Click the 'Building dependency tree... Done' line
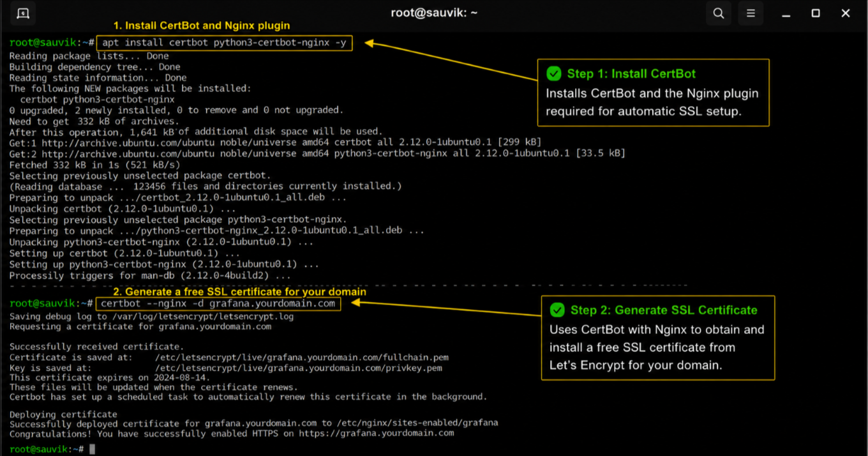This screenshot has height=456, width=868. [95, 67]
